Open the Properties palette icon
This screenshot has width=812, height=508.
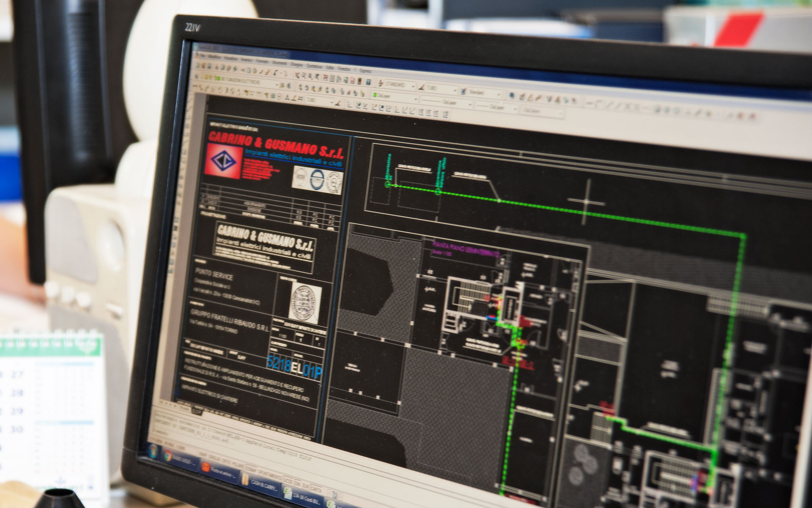(325, 78)
